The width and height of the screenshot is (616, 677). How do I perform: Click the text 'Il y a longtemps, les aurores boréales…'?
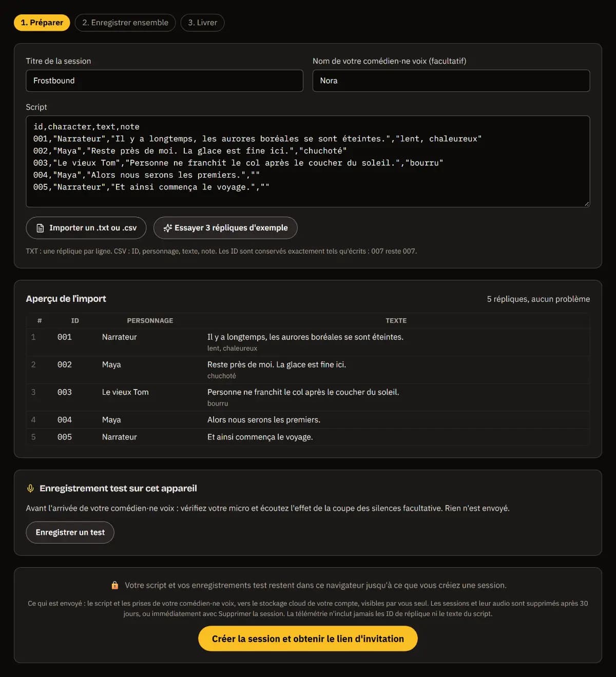tap(305, 337)
